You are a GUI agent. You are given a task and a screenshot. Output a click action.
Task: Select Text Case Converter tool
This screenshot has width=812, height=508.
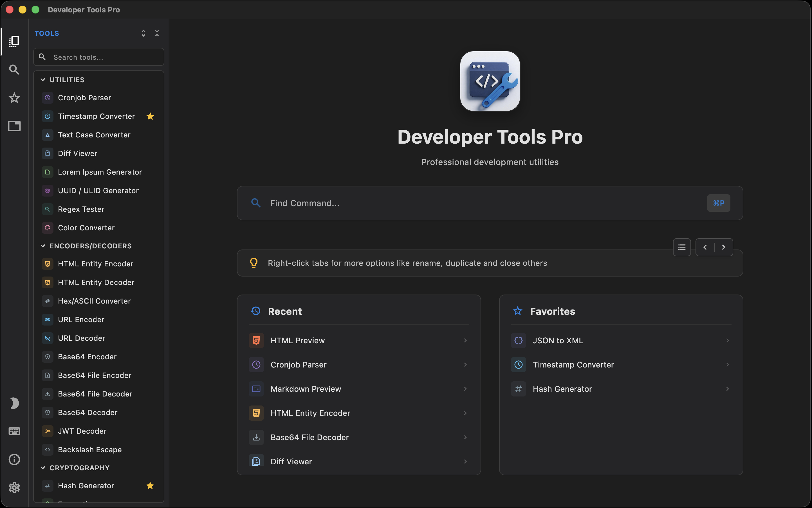99,135
